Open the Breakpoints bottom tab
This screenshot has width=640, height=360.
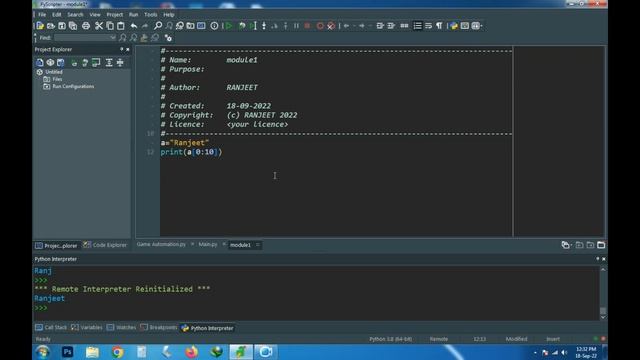(159, 327)
